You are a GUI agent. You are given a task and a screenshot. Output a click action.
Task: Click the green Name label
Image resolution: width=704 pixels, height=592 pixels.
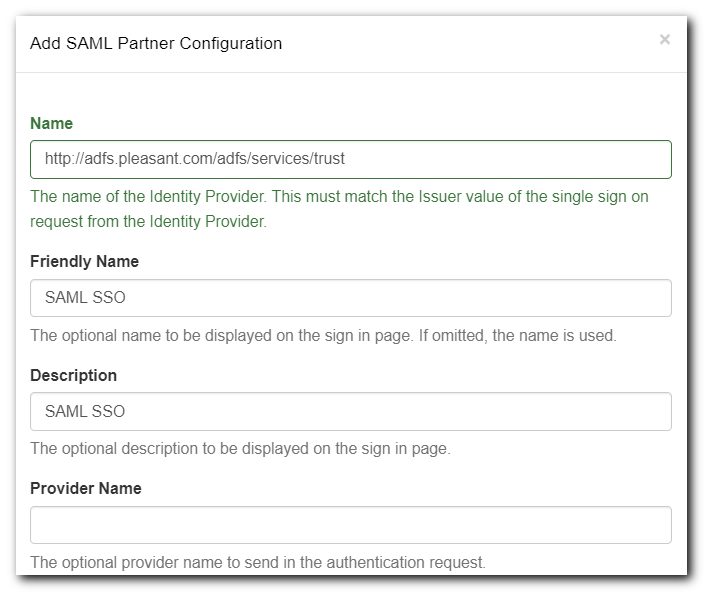51,123
